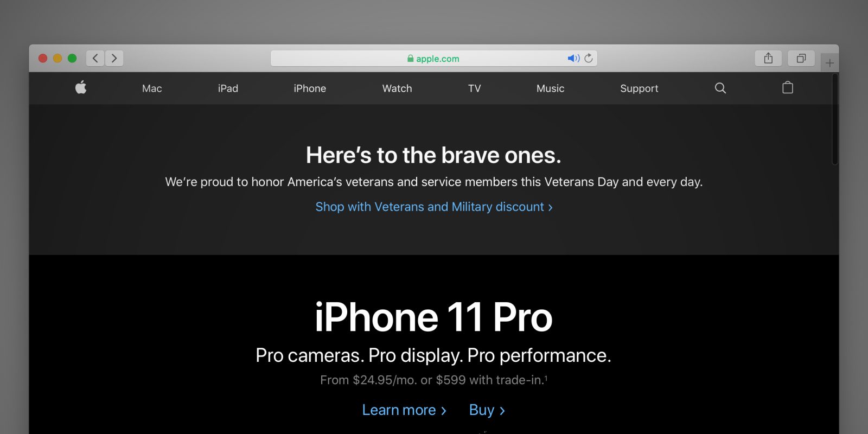Screen dimensions: 868x434
Task: Mute the tab audio speaker icon
Action: pos(573,58)
